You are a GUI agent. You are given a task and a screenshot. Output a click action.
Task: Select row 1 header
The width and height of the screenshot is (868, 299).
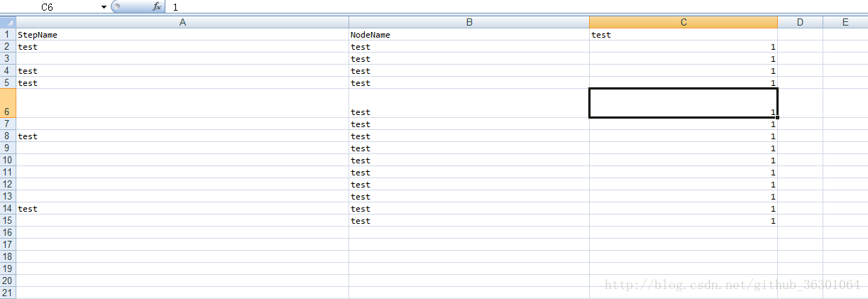[x=8, y=35]
